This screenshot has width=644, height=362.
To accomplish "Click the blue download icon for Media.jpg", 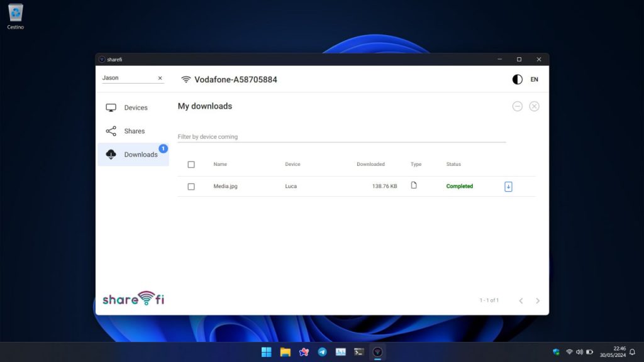I will (508, 187).
